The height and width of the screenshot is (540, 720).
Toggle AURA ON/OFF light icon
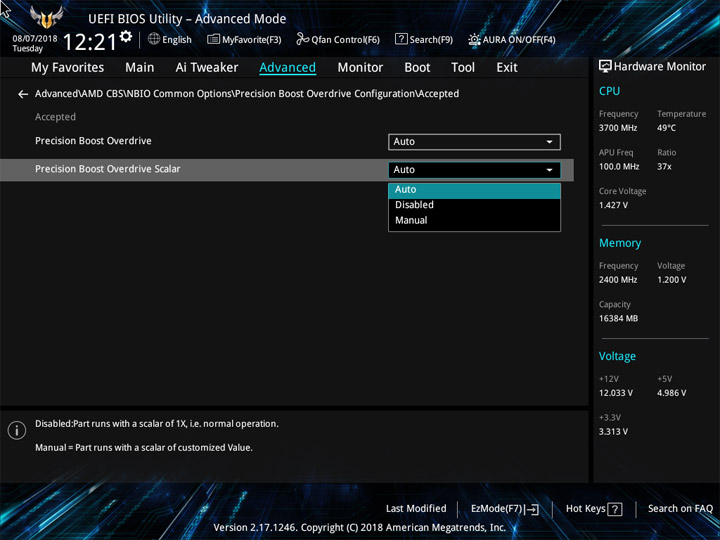(x=474, y=39)
